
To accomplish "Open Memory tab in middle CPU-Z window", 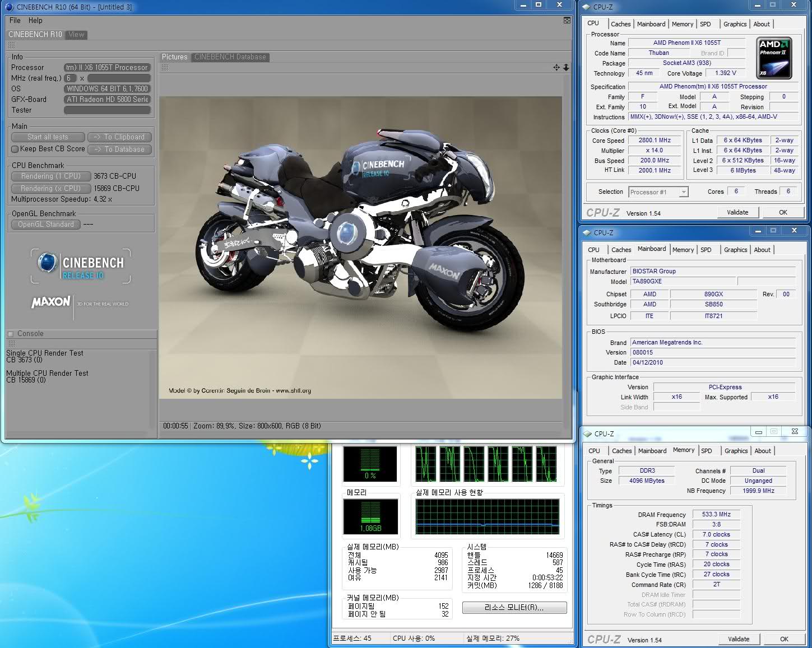I will [x=683, y=250].
